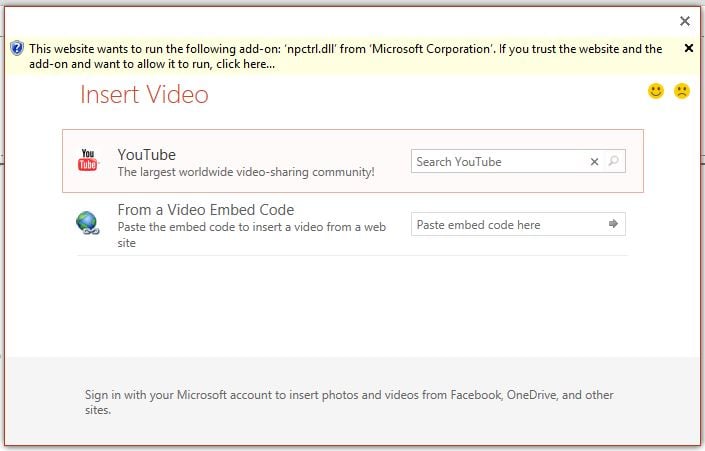Clear the Search YouTube box
Image resolution: width=705 pixels, height=451 pixels.
(594, 161)
